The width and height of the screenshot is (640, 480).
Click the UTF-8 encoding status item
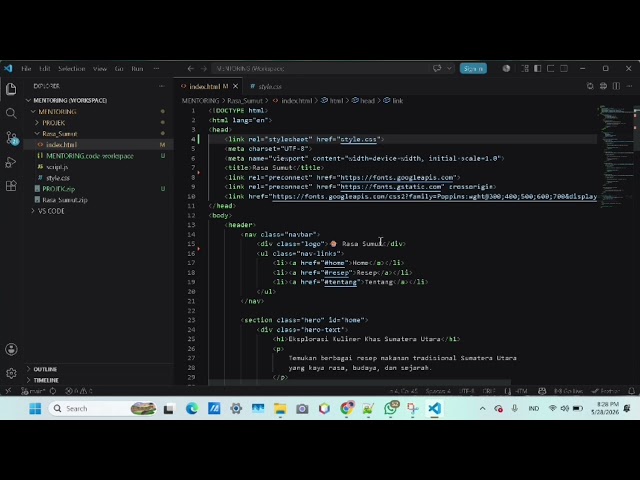[x=467, y=391]
